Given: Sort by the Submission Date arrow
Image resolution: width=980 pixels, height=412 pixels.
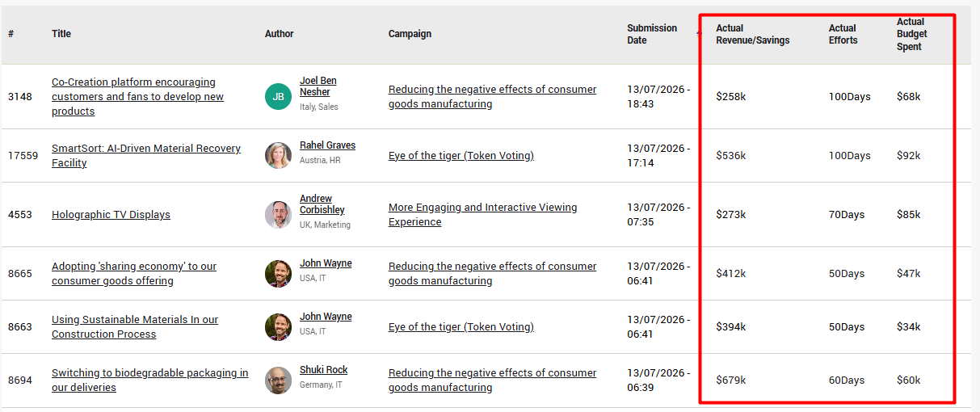Looking at the screenshot, I should 699,34.
